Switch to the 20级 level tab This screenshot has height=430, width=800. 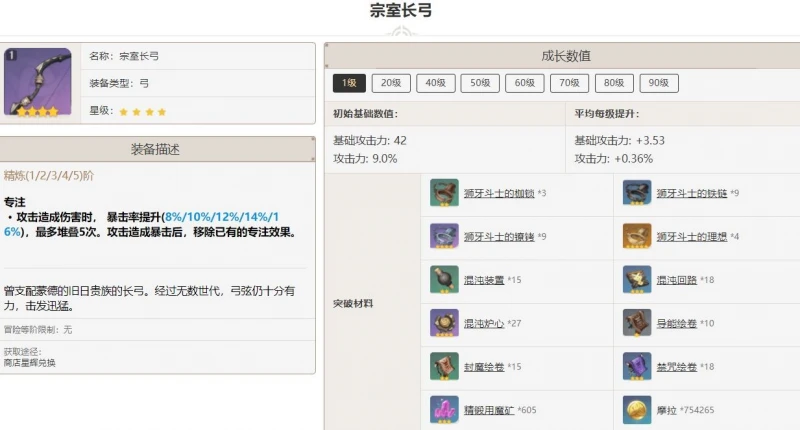pyautogui.click(x=391, y=84)
